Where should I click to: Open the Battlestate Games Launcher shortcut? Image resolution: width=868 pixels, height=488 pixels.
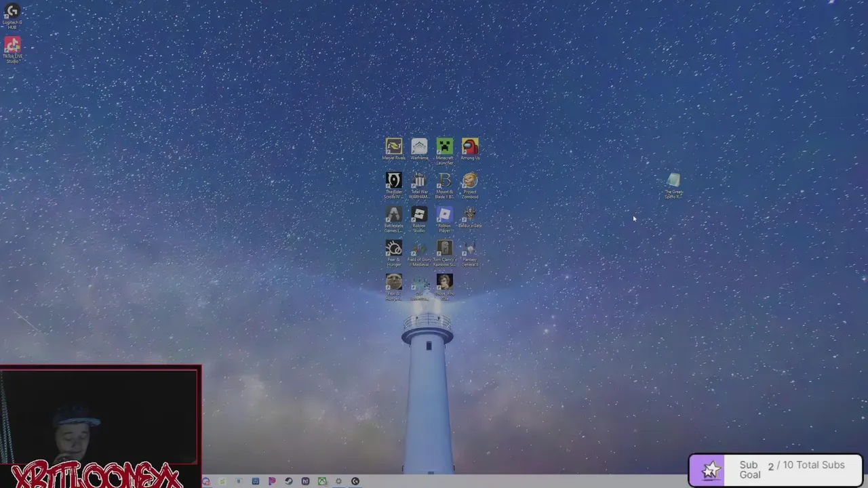393,219
